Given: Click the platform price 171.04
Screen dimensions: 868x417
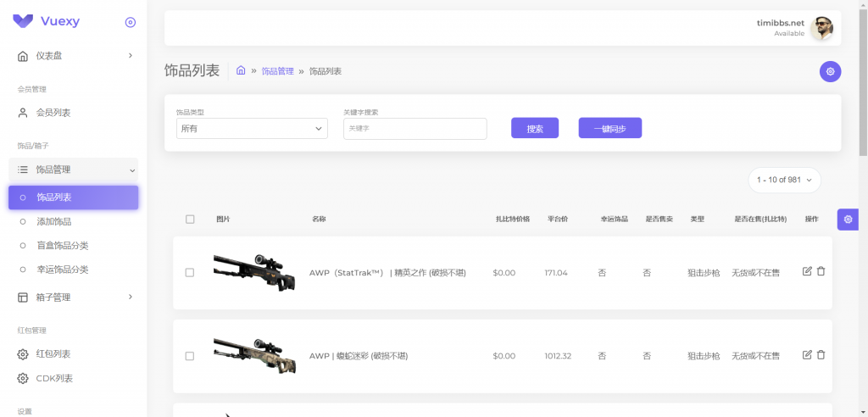Looking at the screenshot, I should click(x=556, y=273).
